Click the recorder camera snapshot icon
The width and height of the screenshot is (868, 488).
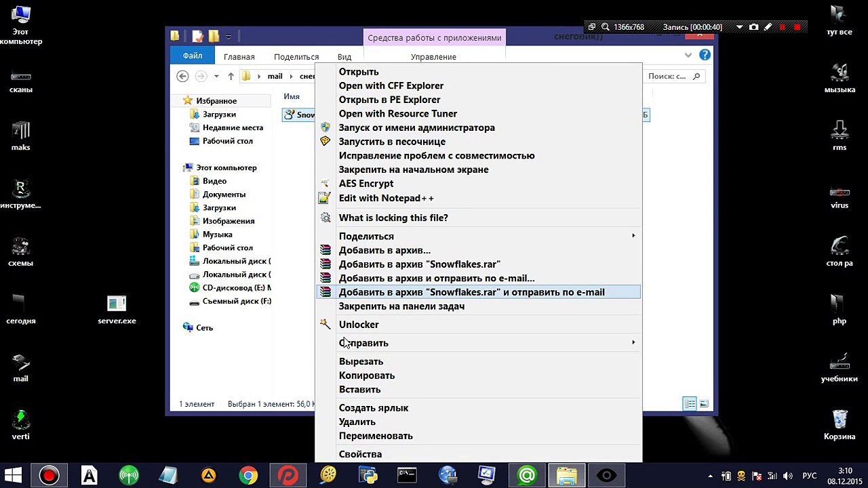coord(754,27)
